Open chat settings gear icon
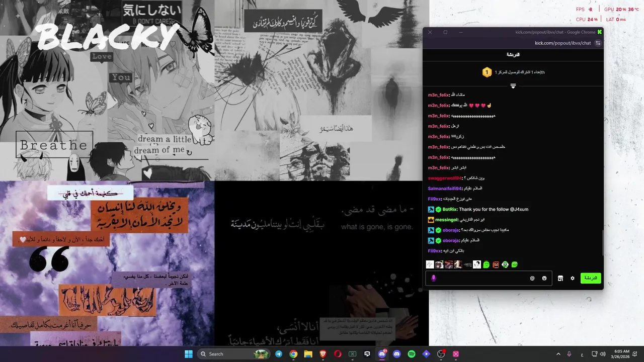 coord(572,278)
